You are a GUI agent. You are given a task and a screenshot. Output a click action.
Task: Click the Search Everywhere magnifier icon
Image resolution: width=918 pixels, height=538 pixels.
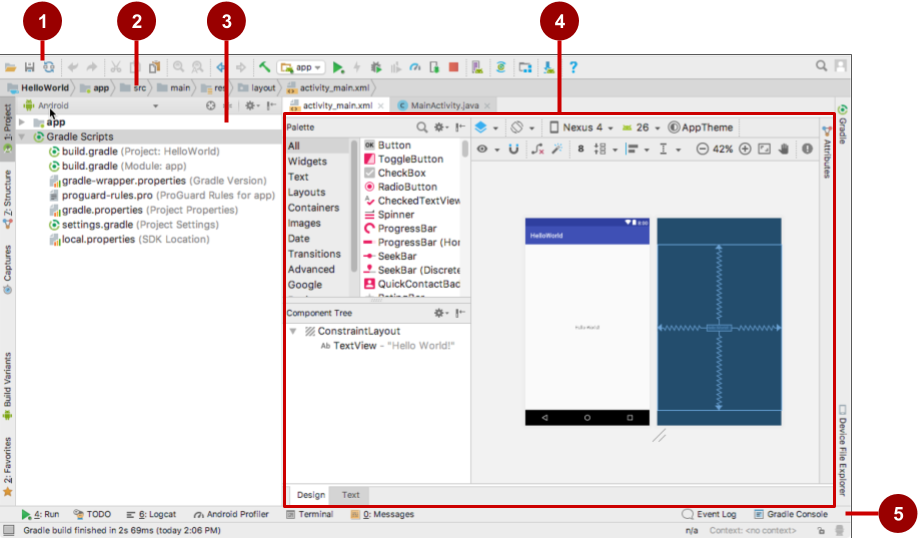click(x=821, y=66)
